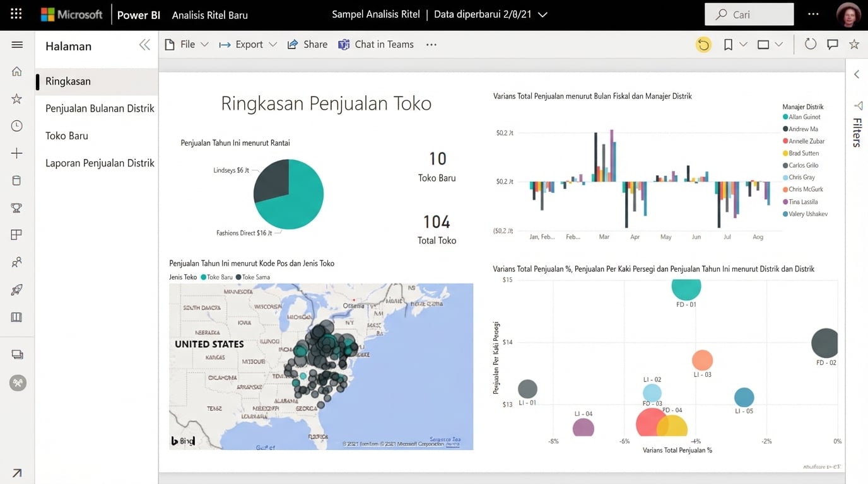Refresh the report with the refresh icon
This screenshot has height=484, width=868.
(810, 44)
